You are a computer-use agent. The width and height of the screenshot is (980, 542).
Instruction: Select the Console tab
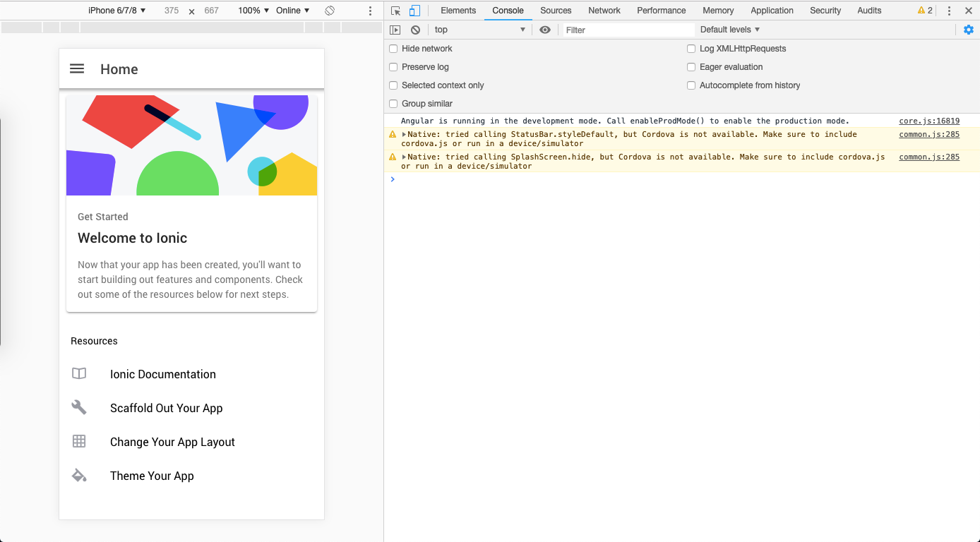point(508,11)
